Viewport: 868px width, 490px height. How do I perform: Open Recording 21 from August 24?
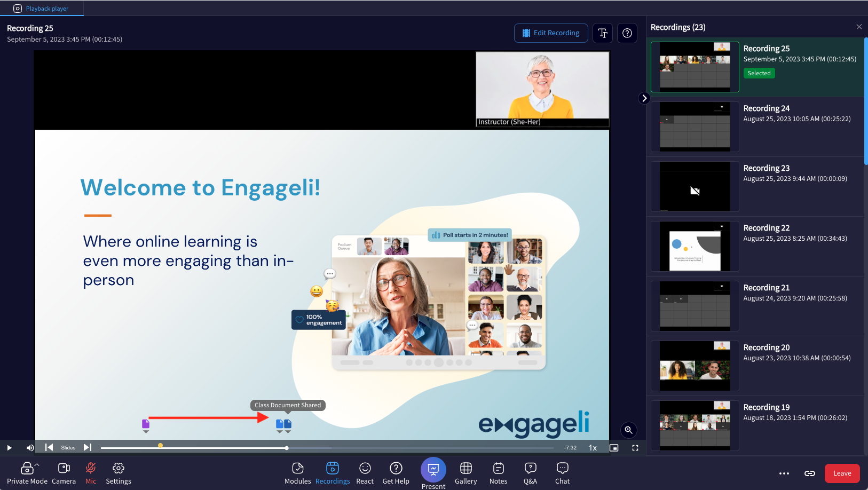click(695, 306)
